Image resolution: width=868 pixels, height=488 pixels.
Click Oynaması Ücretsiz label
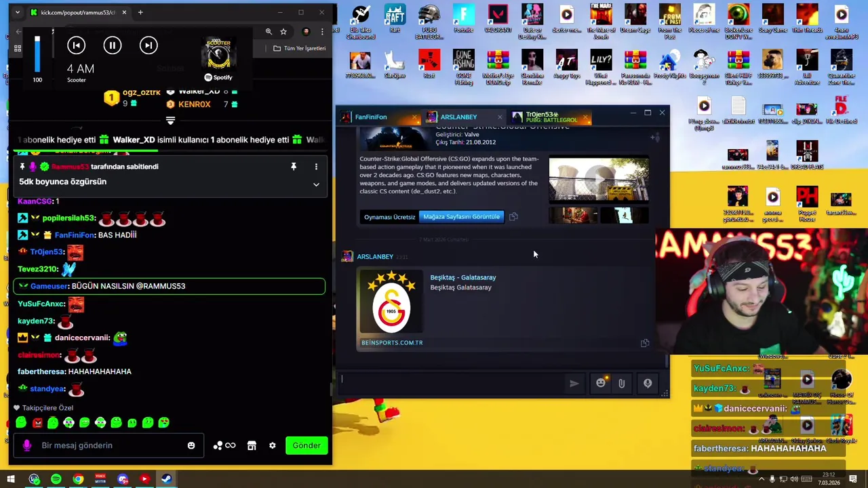point(389,217)
